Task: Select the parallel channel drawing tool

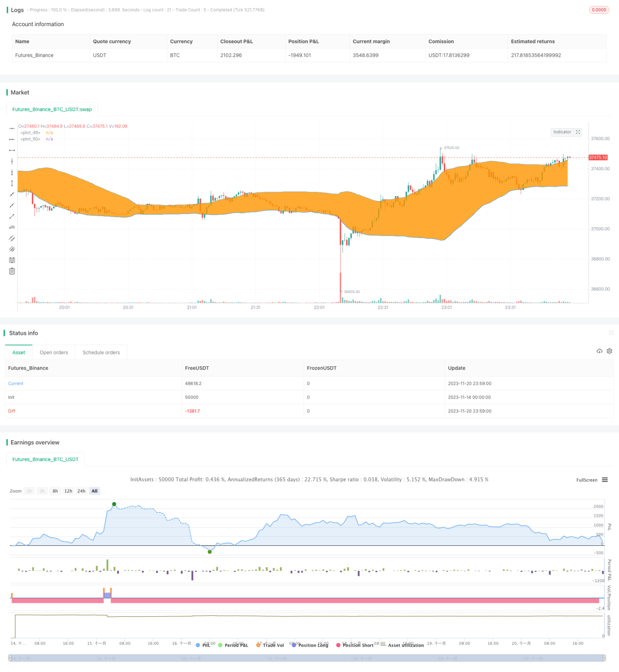Action: pos(12,238)
